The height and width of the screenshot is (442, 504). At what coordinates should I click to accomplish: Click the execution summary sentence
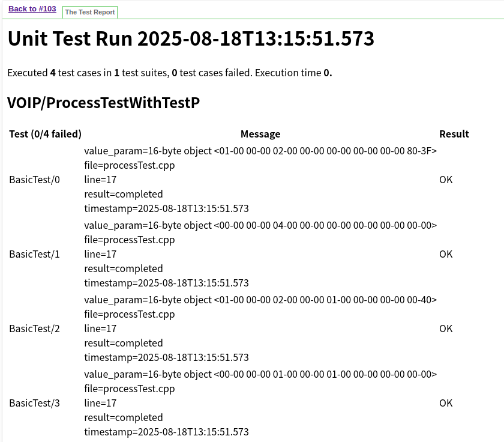click(169, 73)
